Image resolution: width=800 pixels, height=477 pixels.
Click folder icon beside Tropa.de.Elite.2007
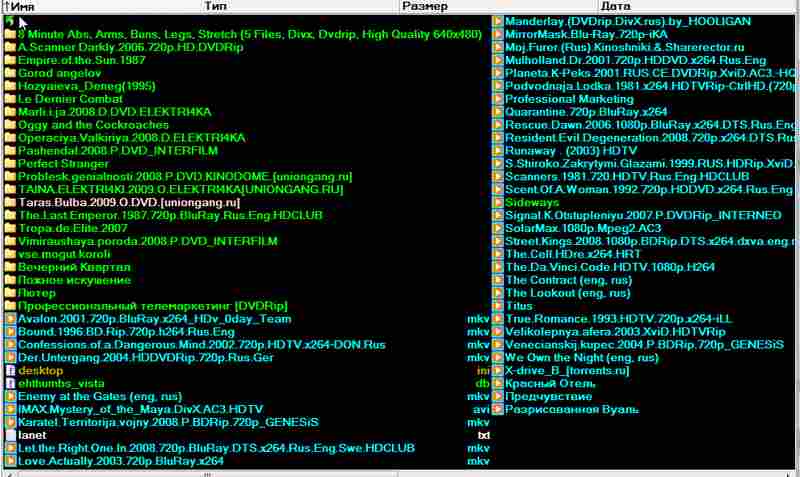(x=10, y=228)
